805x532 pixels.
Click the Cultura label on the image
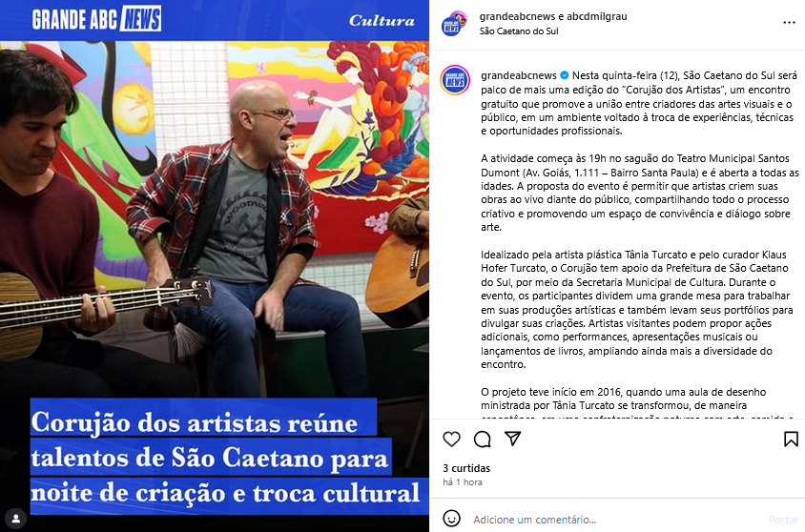point(382,21)
